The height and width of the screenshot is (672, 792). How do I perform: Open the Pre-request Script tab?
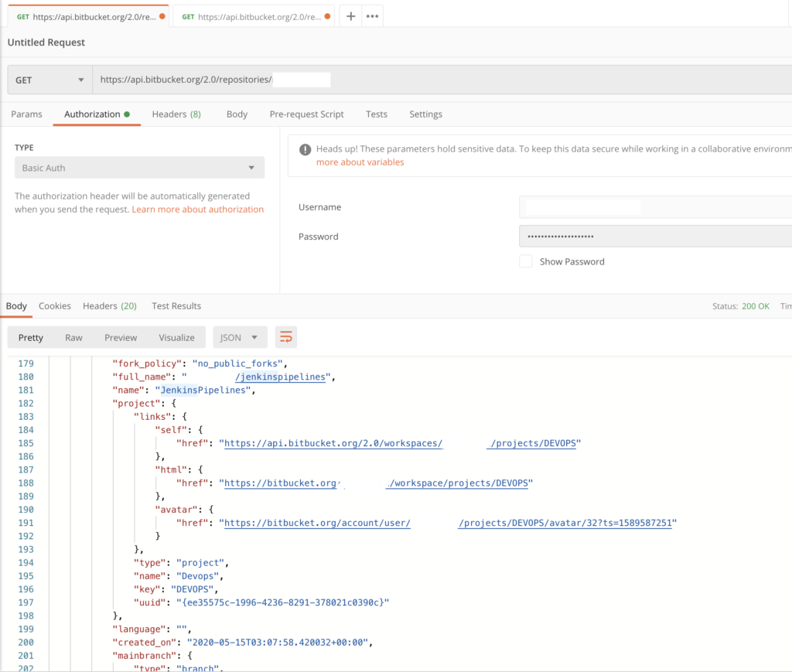pos(306,114)
